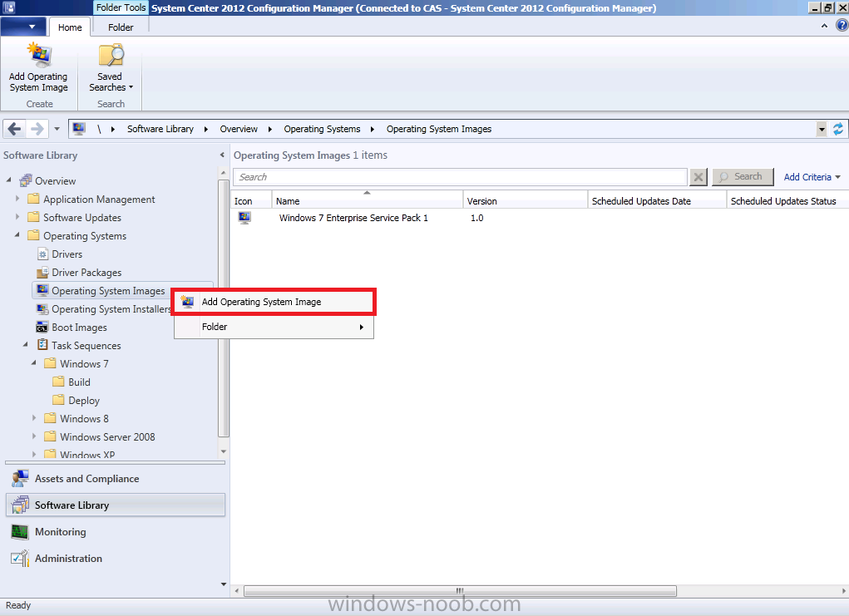The image size is (849, 616).
Task: Sort by the Version column header
Action: (526, 200)
